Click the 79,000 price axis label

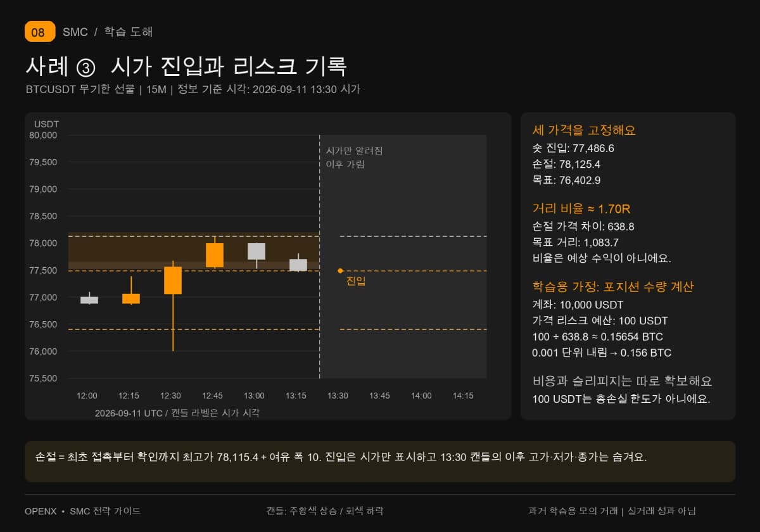(43, 189)
